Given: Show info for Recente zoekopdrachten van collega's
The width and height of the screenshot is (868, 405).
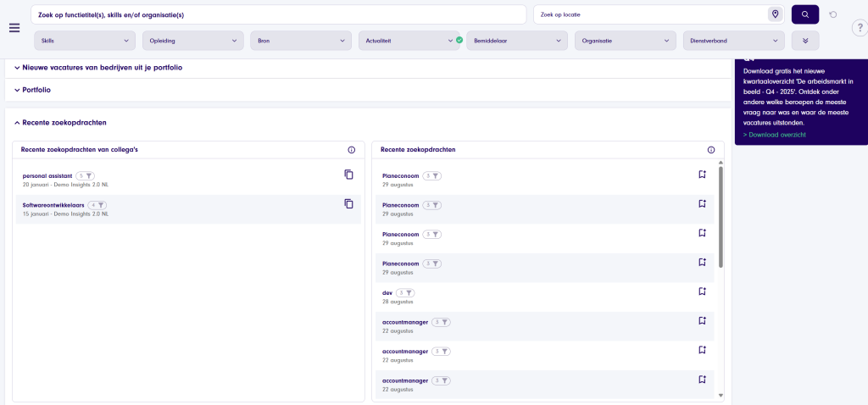Looking at the screenshot, I should click(x=352, y=150).
